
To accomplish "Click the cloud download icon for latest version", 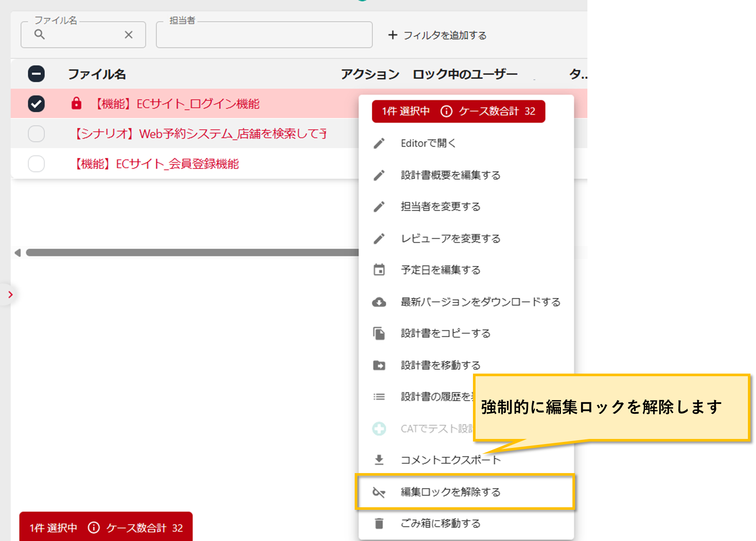I will pyautogui.click(x=379, y=302).
